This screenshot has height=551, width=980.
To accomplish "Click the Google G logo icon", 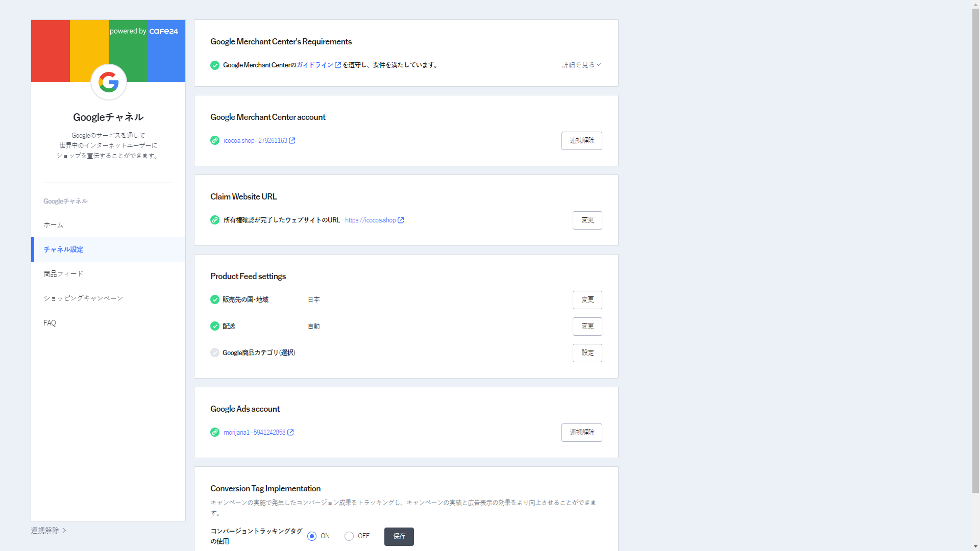I will point(109,82).
